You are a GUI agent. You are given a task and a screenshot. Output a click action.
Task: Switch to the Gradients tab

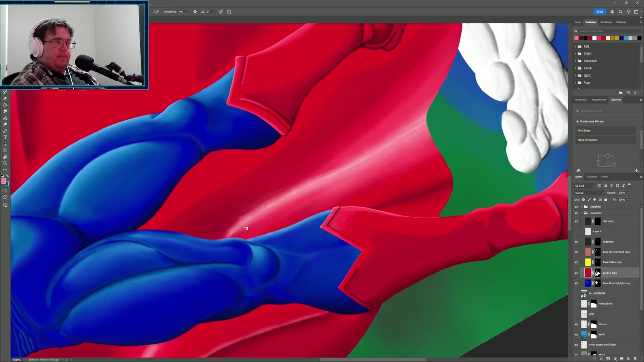[x=606, y=22]
